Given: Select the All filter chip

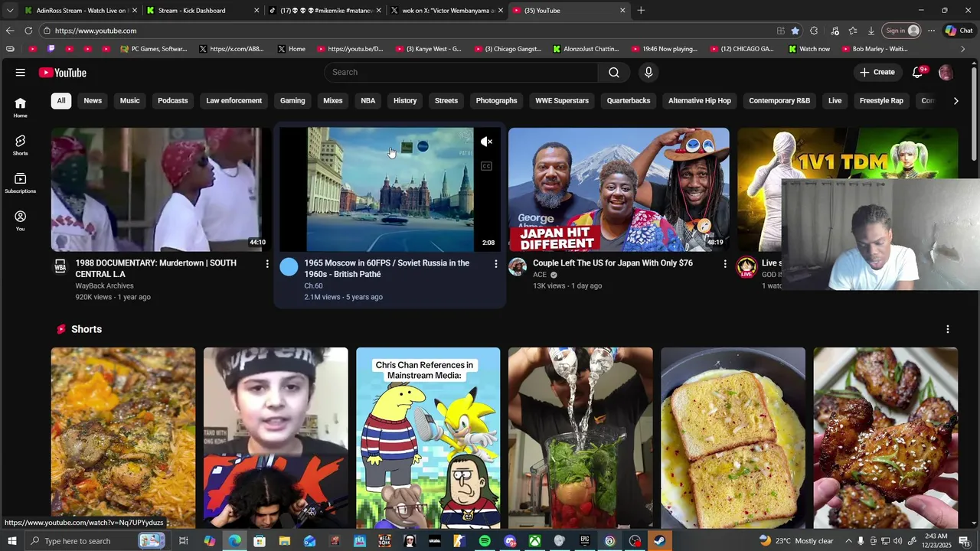Looking at the screenshot, I should pos(61,100).
